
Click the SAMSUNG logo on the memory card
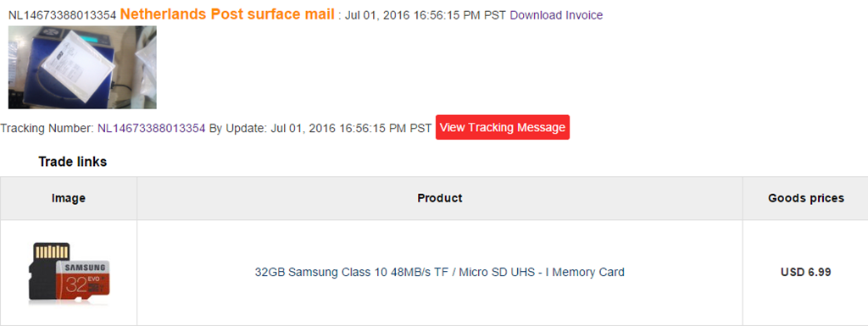(x=85, y=268)
